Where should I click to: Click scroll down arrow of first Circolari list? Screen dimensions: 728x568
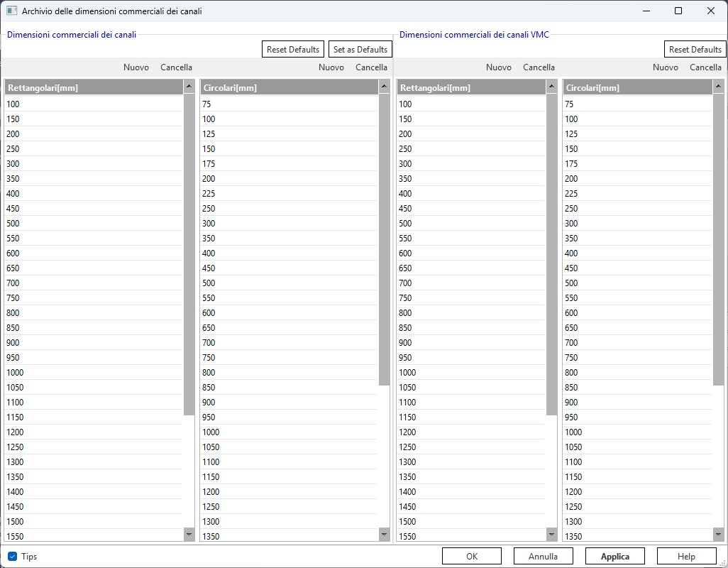384,534
